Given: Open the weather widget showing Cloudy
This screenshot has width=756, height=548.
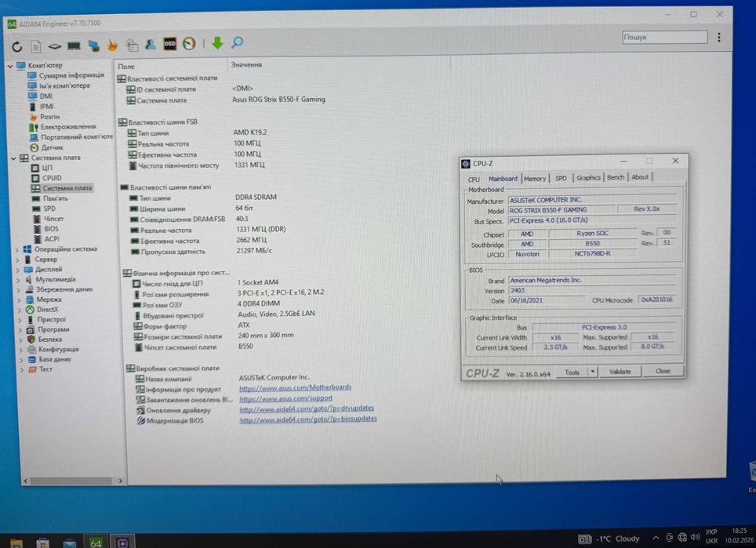Looking at the screenshot, I should tap(609, 539).
